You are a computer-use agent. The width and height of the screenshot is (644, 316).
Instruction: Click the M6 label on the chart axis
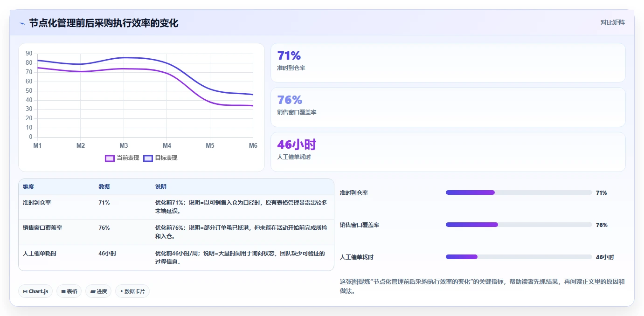253,146
